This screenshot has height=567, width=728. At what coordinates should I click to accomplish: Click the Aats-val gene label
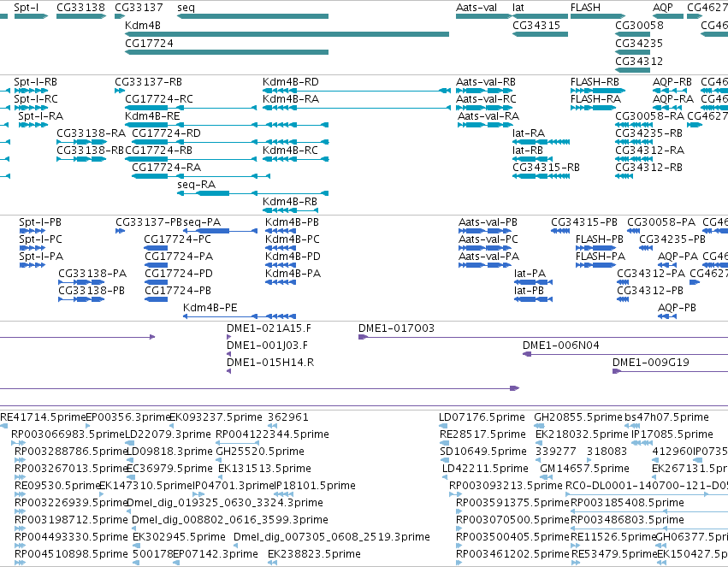476,8
